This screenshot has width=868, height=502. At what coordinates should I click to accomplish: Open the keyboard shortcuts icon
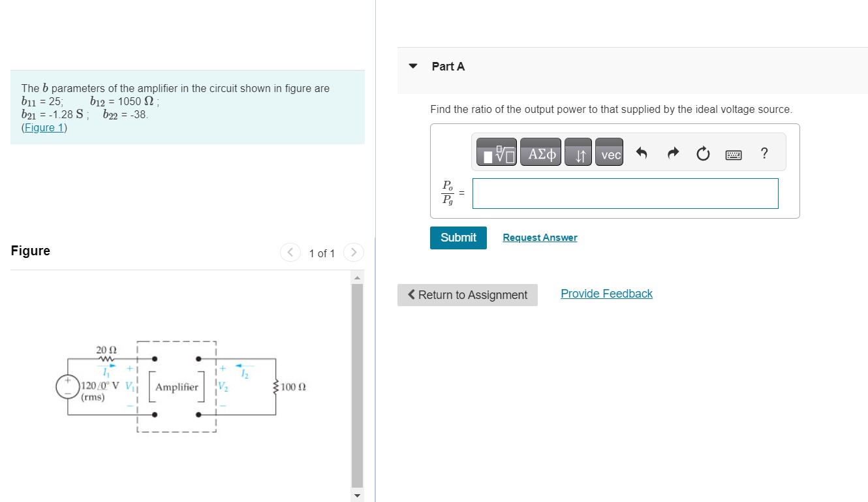[734, 154]
